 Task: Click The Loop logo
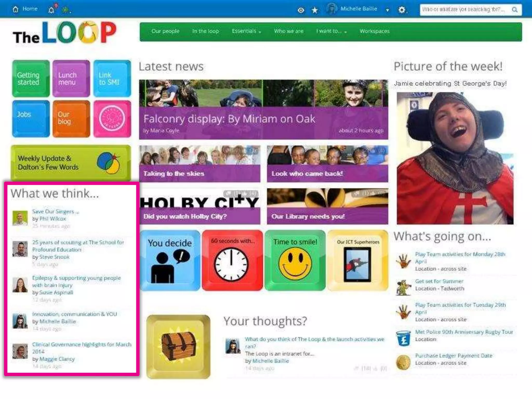coord(64,33)
